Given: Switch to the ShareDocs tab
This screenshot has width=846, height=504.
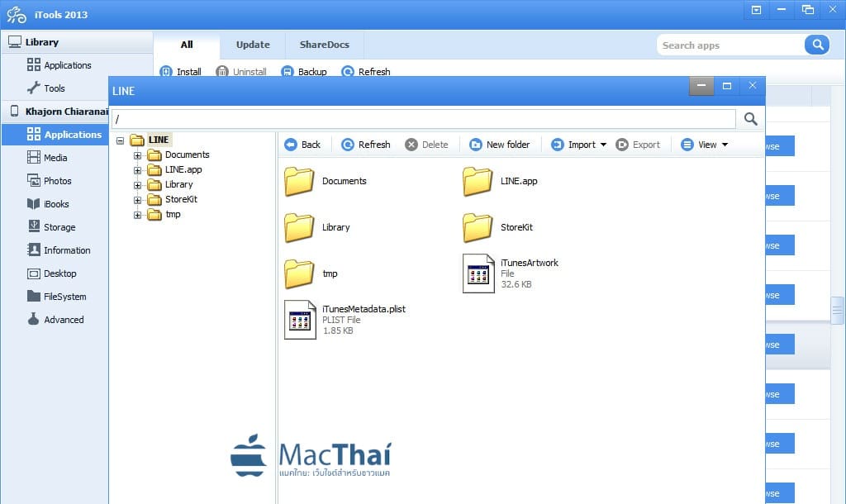Looking at the screenshot, I should coord(324,45).
